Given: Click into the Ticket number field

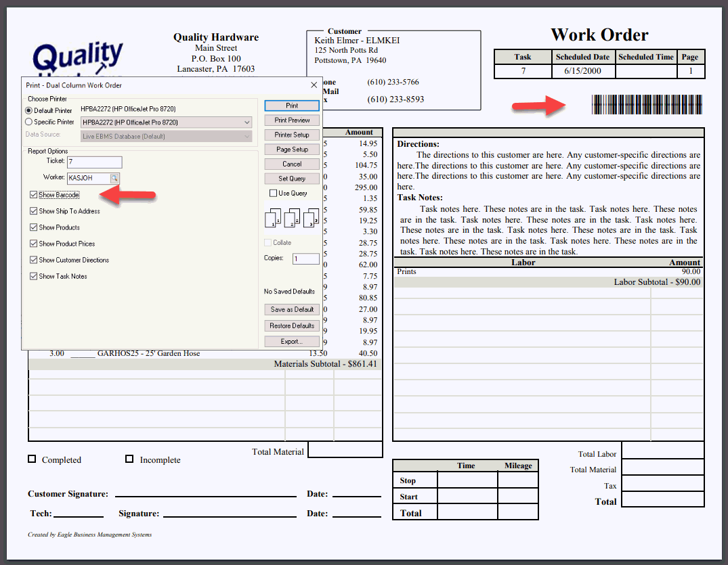Looking at the screenshot, I should [95, 162].
